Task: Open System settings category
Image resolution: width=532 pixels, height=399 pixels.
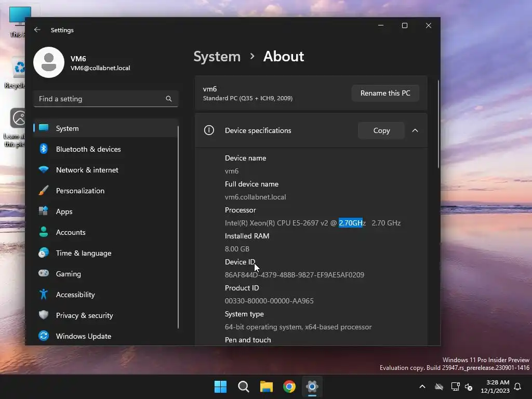Action: tap(106, 128)
